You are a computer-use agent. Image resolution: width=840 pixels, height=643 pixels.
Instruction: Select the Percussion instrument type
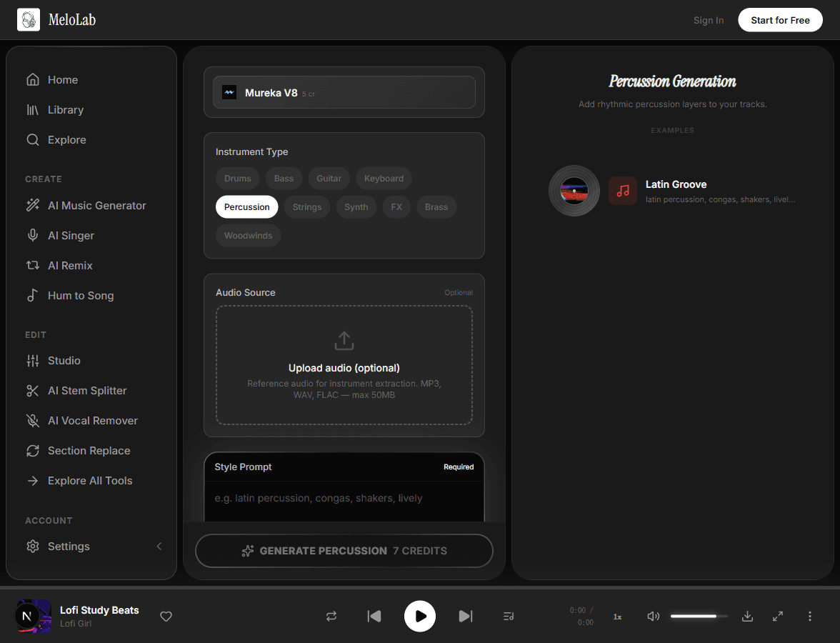246,207
